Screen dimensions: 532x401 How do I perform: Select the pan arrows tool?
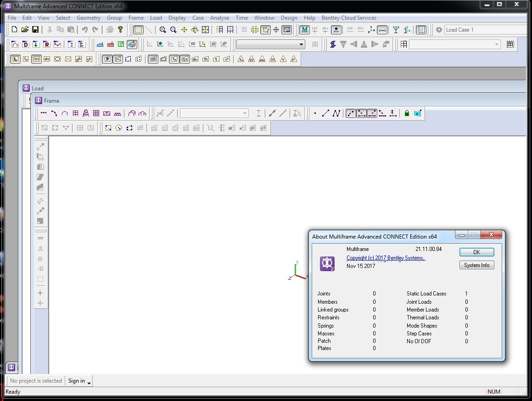(184, 29)
